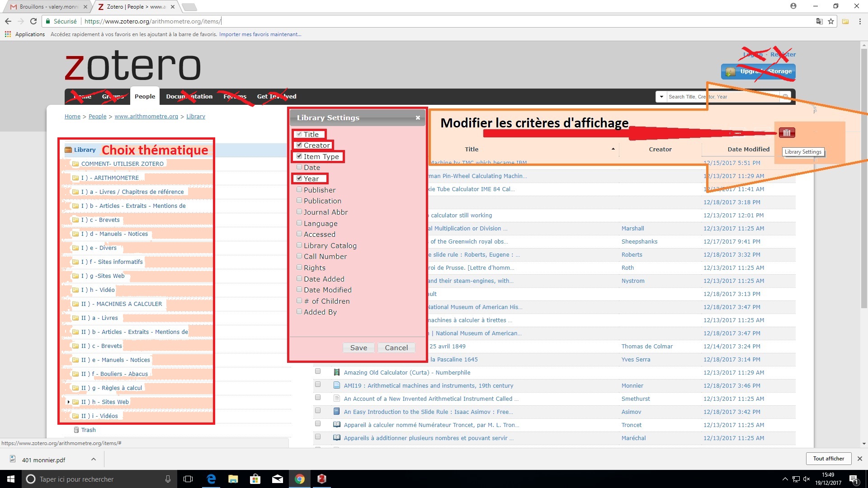Open II ) f - Bouliers - Abacus folder

pos(114,374)
